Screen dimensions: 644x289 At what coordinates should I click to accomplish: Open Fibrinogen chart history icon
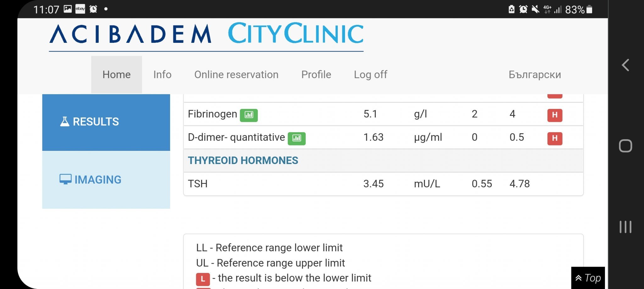click(249, 115)
